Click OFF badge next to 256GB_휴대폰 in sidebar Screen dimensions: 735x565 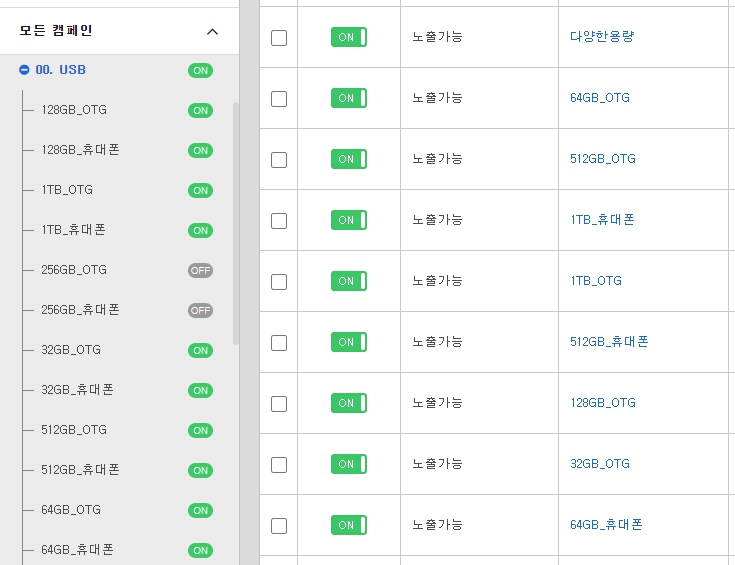click(201, 310)
